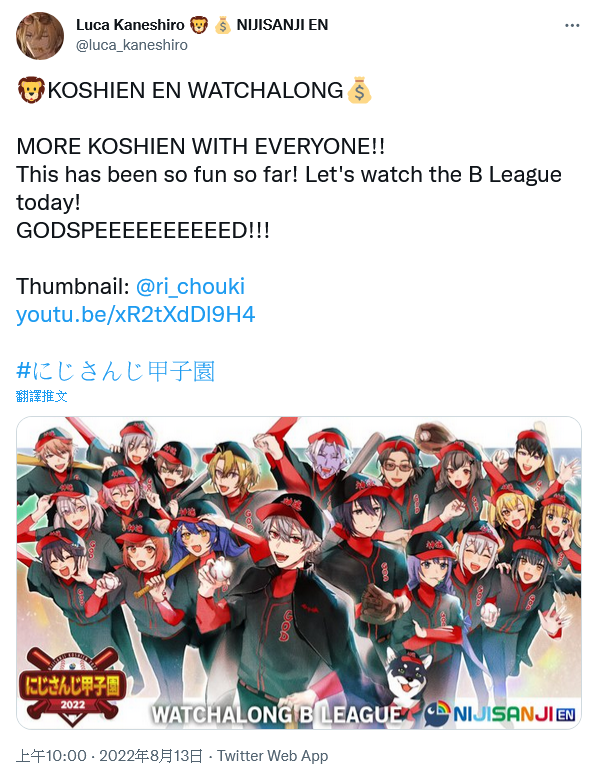Click the WATCHALONG B LEAGUE caption text
This screenshot has height=780, width=598.
point(277,714)
